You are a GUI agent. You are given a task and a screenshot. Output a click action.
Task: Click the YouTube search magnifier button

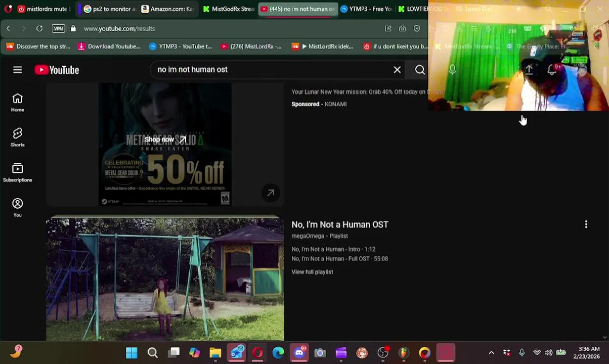pos(420,70)
